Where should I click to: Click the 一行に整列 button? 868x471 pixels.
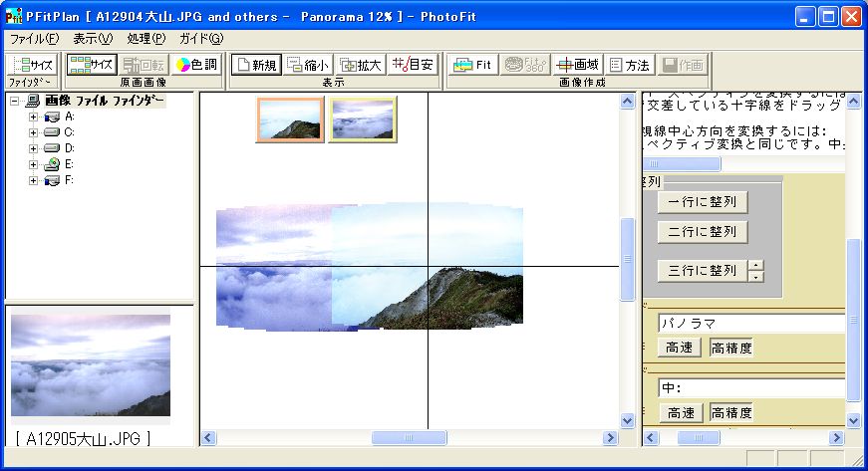point(702,202)
